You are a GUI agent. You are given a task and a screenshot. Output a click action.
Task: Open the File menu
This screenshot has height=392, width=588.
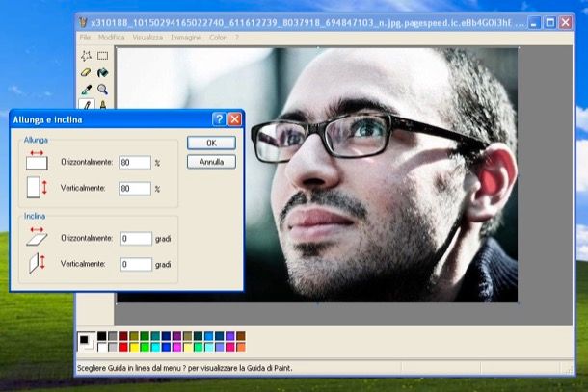[85, 37]
